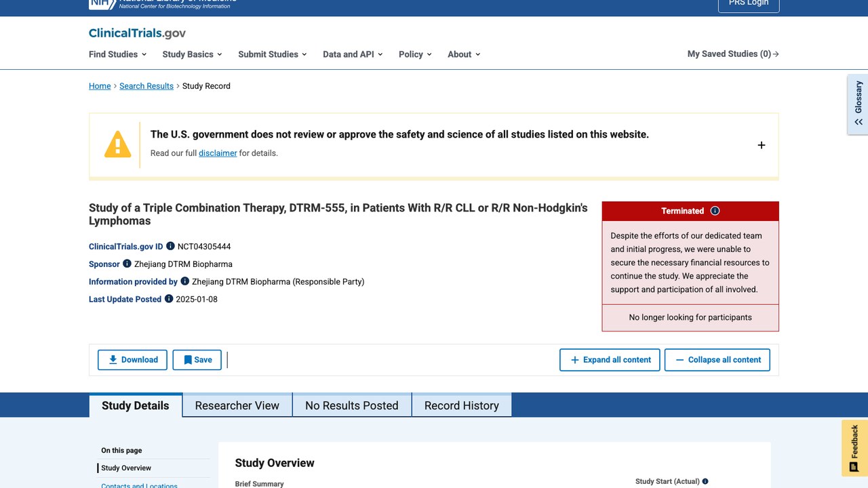The image size is (868, 488).
Task: Open the Glossary side panel
Action: click(x=858, y=104)
